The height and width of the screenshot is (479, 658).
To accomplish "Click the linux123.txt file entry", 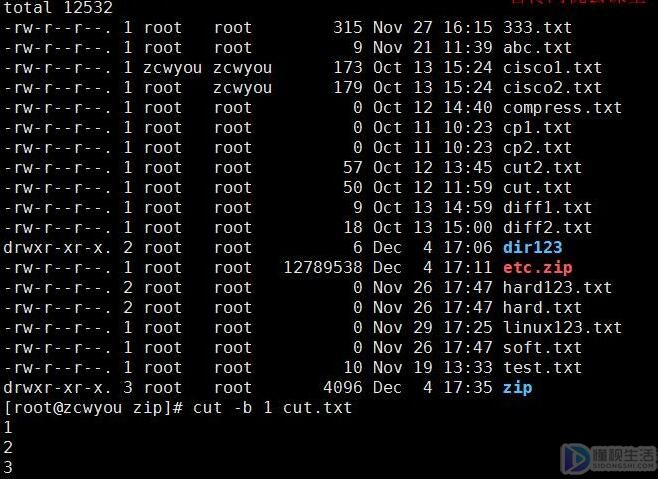I will 562,327.
